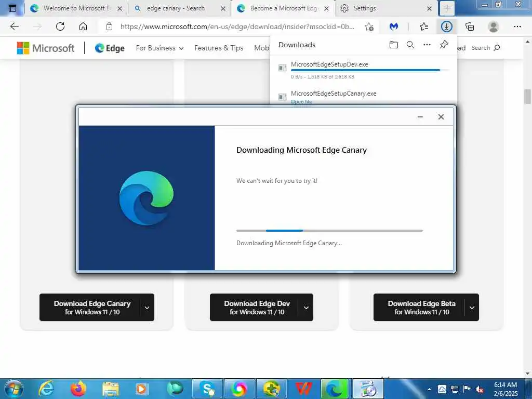Screen dimensions: 532x399
Task: Pin the Downloads panel
Action: (444, 45)
